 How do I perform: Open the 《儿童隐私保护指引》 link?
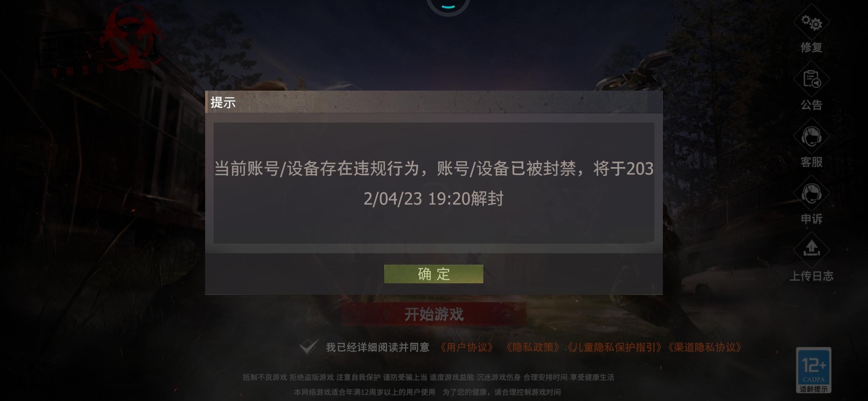(615, 348)
